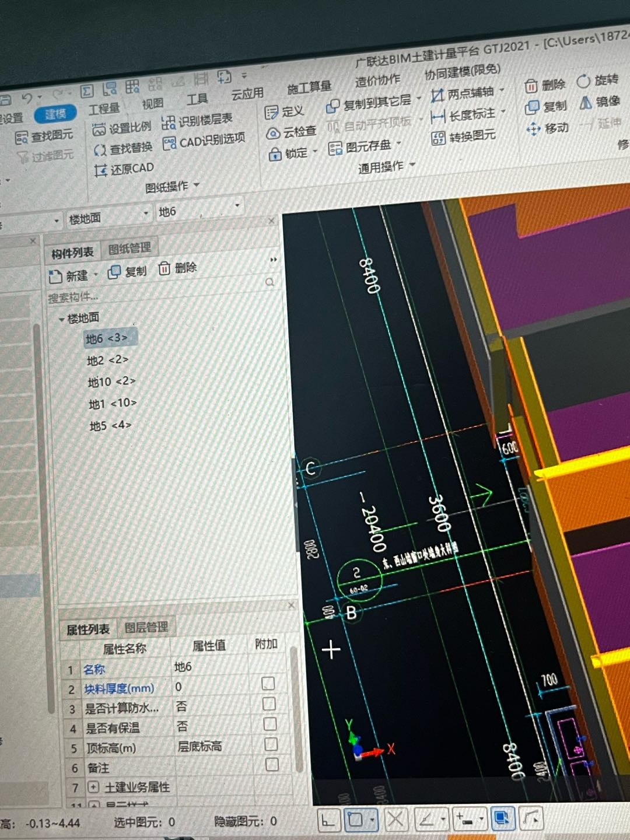
Task: Click the 查找替换 find and replace tool
Action: point(123,148)
